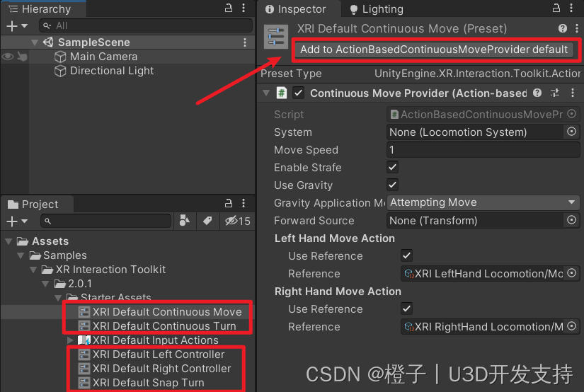Collapse the 2.0.1 folder

(x=45, y=284)
